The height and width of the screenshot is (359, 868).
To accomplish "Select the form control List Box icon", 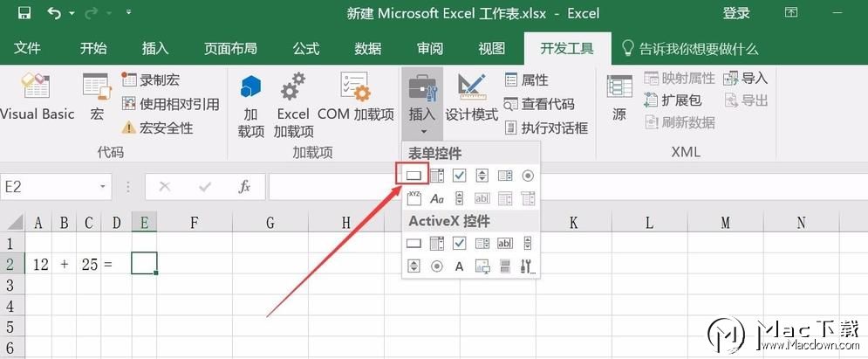I will tap(505, 176).
